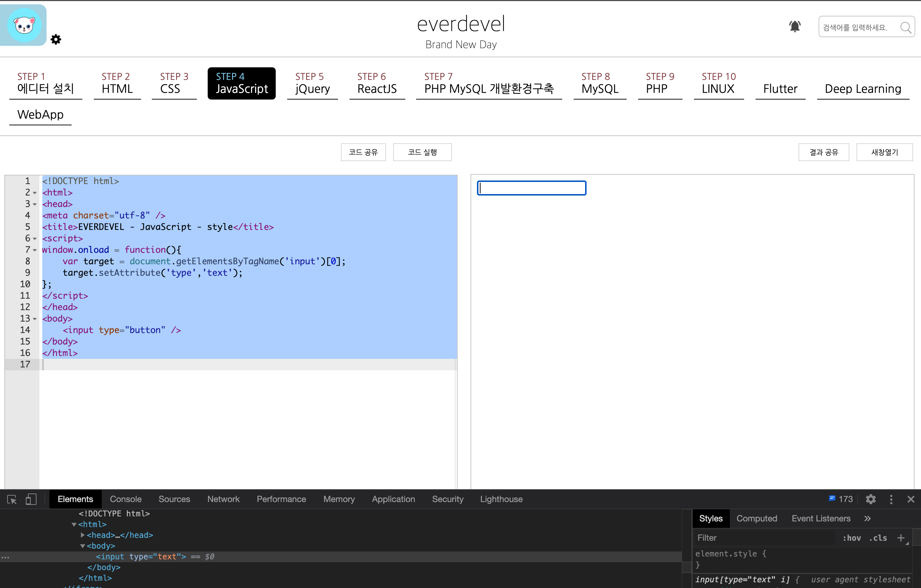Open the Console tab
Screen dimensions: 921x588
click(x=125, y=499)
